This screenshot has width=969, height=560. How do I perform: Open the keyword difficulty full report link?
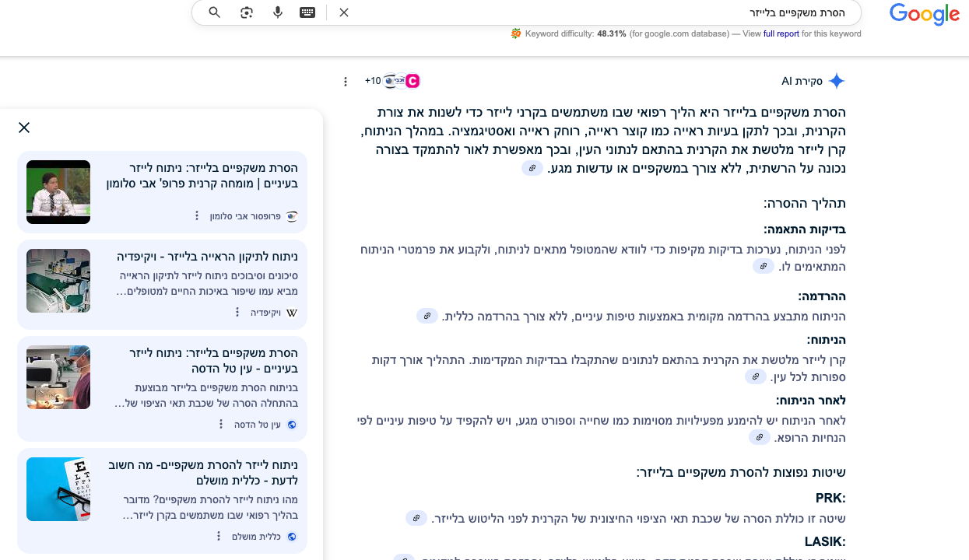tap(781, 34)
